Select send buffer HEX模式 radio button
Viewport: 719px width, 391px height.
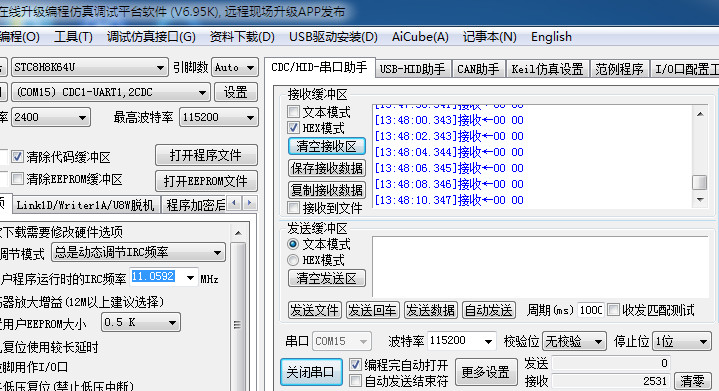[x=293, y=260]
